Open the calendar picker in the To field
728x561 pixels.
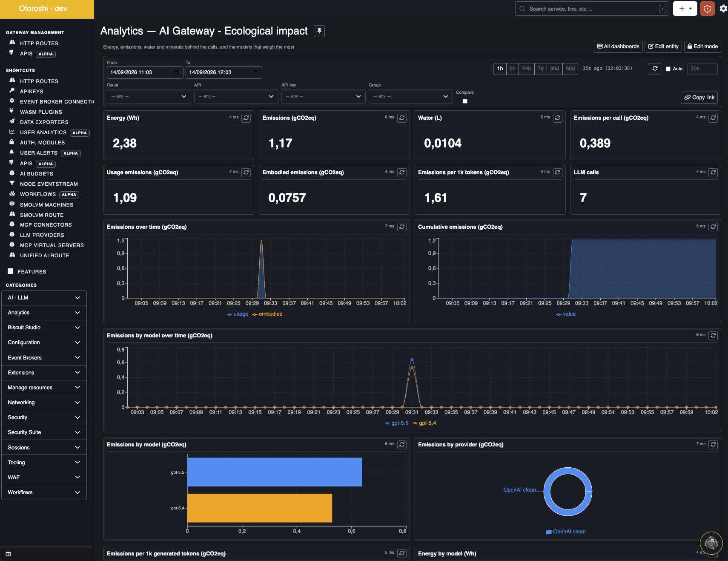255,72
